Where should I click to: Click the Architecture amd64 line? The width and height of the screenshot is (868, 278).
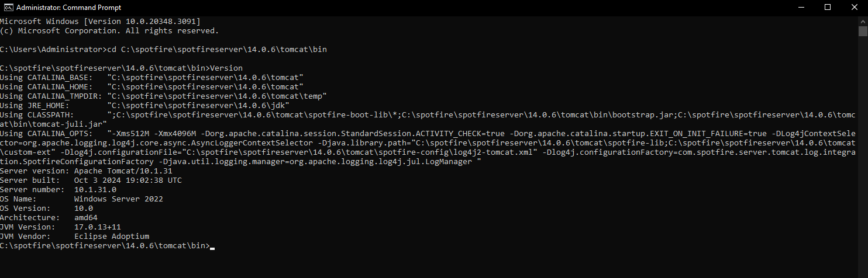click(x=49, y=218)
